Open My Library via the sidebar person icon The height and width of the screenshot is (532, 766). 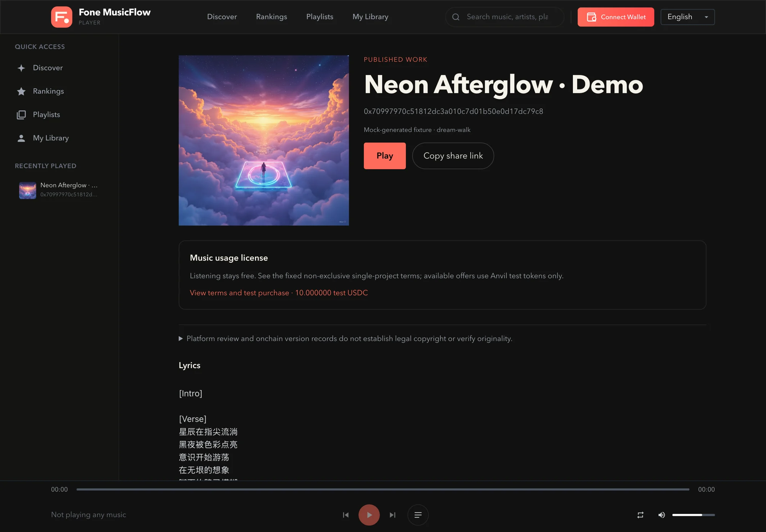tap(21, 138)
